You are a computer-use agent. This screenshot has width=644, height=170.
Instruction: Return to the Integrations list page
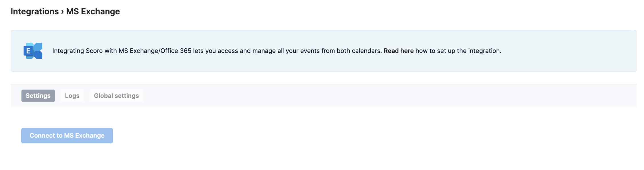coord(35,11)
